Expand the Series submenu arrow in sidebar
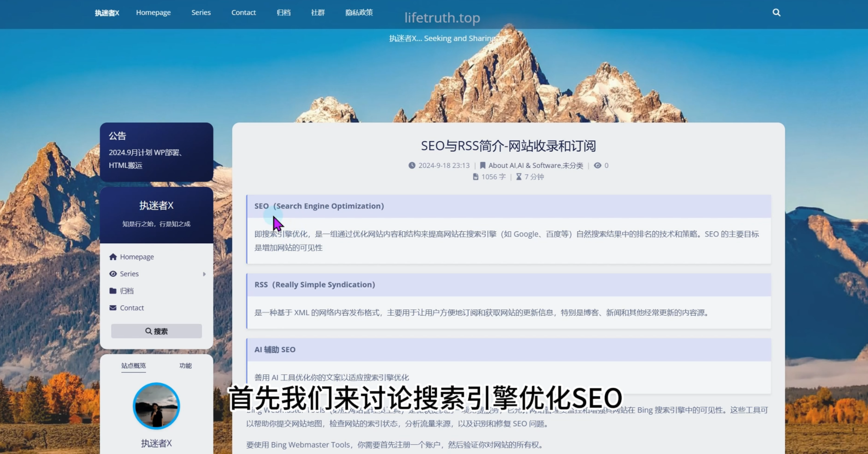 click(204, 274)
